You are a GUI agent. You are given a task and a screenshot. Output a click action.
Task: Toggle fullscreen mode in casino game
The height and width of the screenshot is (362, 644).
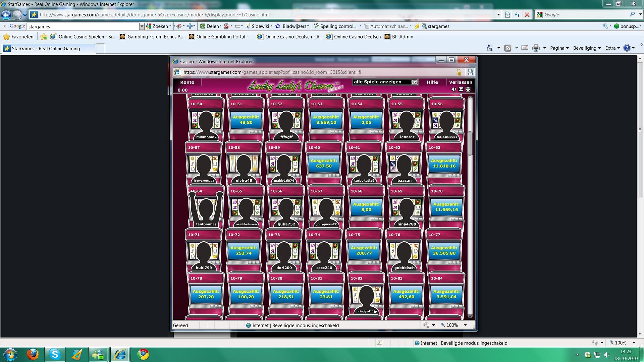click(468, 89)
